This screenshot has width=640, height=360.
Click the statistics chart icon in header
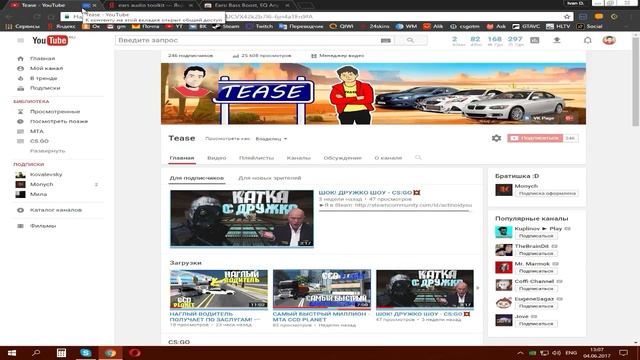click(x=534, y=40)
